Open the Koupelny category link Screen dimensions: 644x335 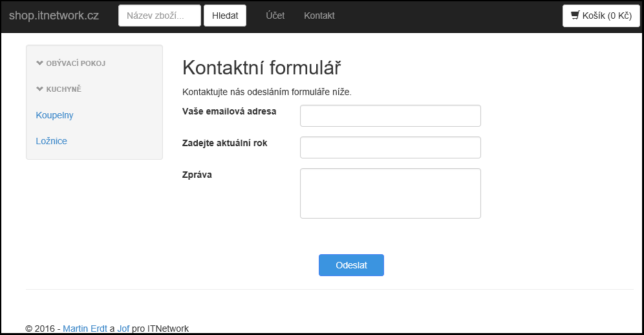(x=54, y=115)
